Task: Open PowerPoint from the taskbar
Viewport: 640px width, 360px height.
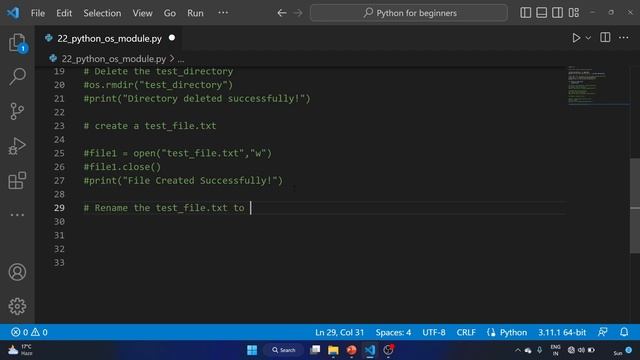Action: 351,350
